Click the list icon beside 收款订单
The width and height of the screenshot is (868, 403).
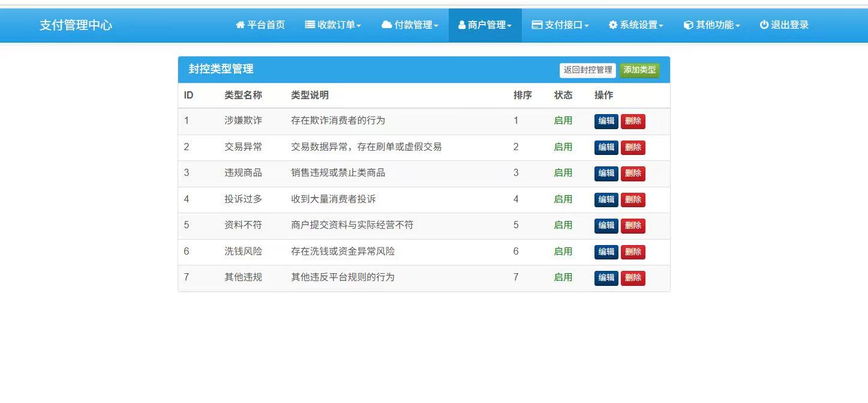coord(310,25)
